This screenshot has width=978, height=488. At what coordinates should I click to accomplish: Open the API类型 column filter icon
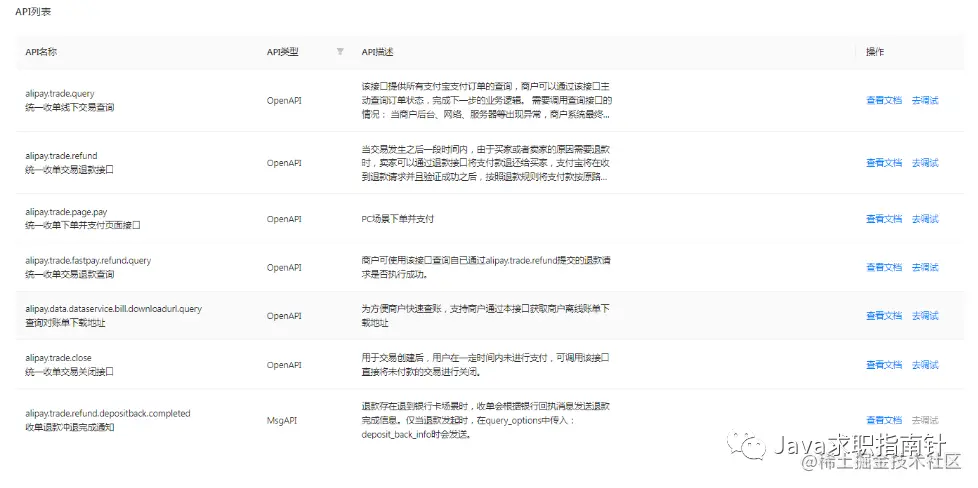tap(340, 52)
